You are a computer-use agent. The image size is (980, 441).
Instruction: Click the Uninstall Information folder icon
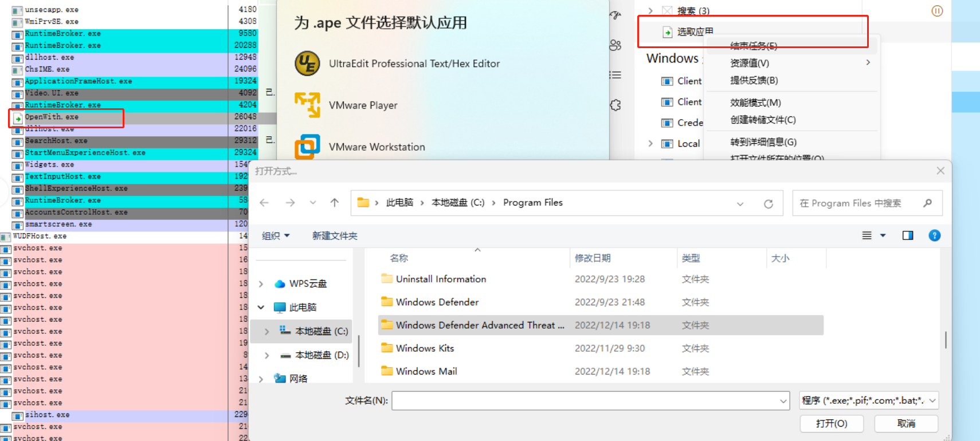point(387,278)
